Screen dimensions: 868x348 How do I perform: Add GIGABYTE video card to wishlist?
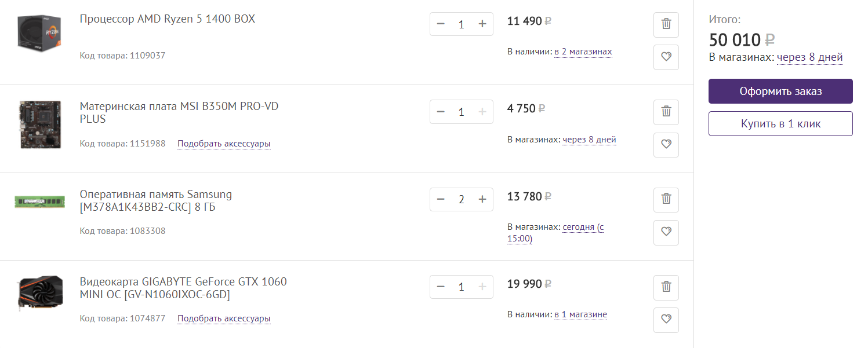666,320
